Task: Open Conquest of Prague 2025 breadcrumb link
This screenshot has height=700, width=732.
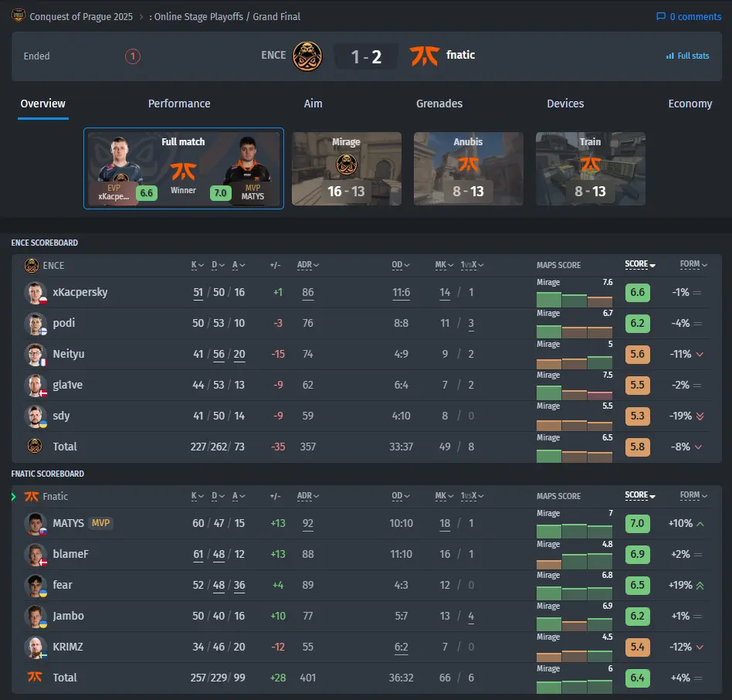Action: point(81,17)
